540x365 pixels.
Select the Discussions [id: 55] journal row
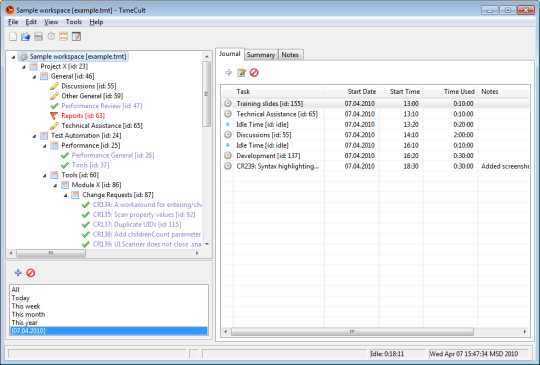(x=375, y=135)
